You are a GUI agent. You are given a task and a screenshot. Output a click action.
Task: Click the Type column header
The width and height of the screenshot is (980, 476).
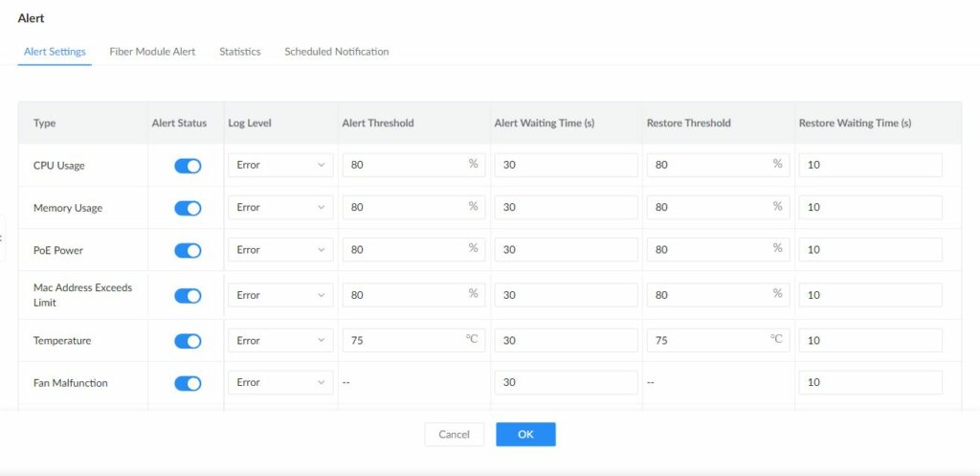tap(44, 124)
